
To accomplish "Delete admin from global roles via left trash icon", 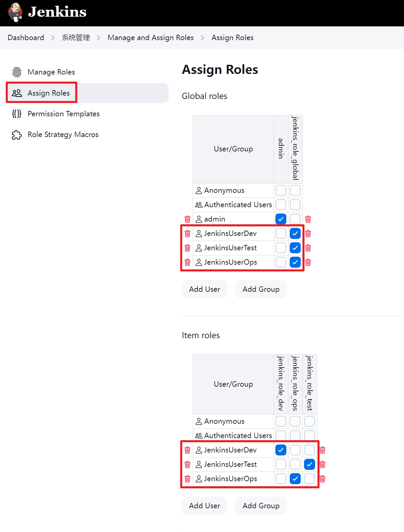I will click(x=187, y=219).
